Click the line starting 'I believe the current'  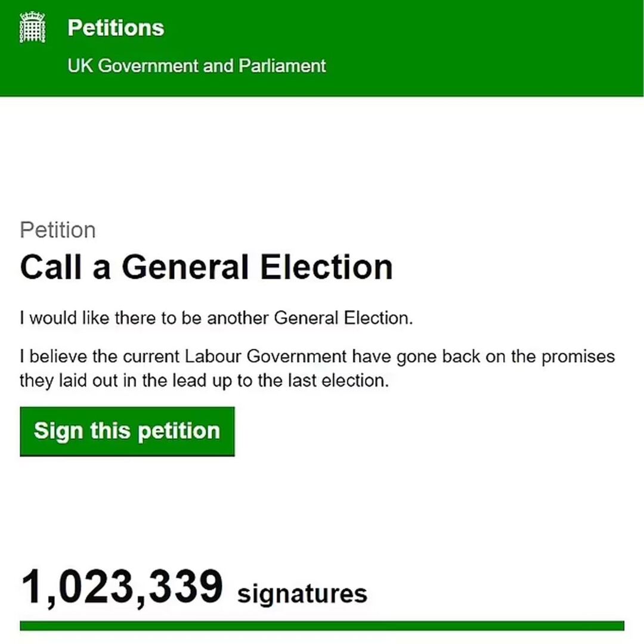[x=317, y=357]
